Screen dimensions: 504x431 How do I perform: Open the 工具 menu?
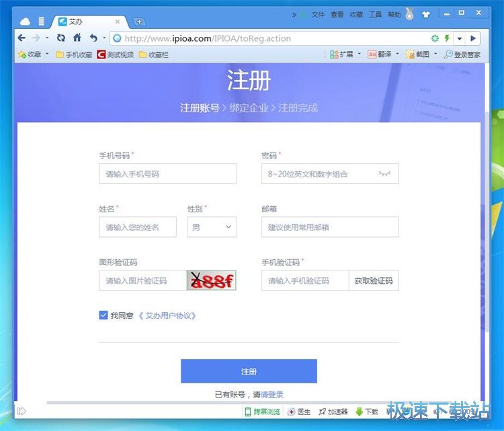375,14
